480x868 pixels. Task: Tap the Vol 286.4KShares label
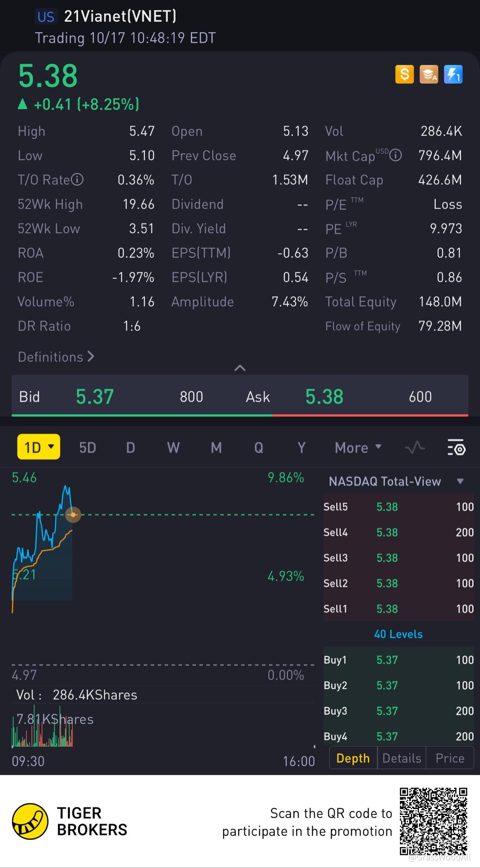click(x=77, y=695)
